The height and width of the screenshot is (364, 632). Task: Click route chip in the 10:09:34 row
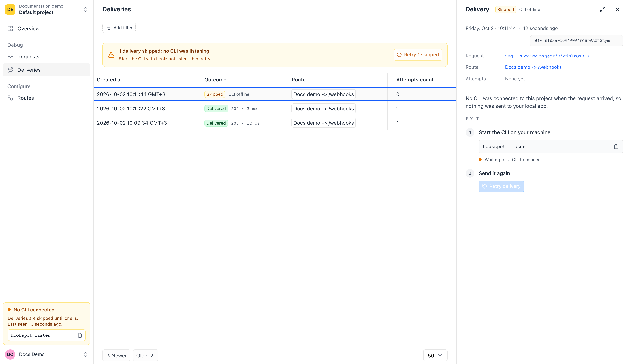(x=323, y=123)
